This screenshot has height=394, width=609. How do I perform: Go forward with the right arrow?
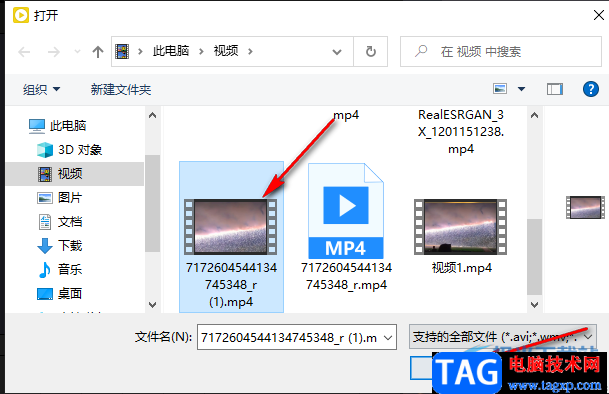(54, 52)
